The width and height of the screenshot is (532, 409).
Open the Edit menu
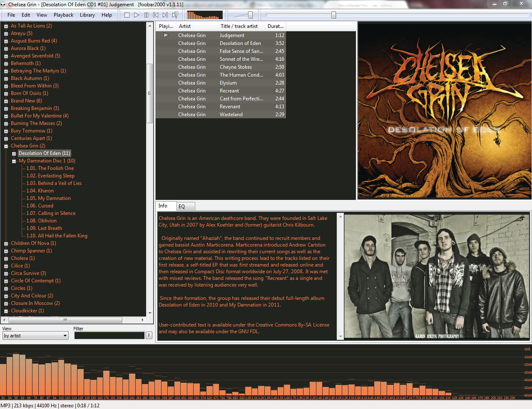26,15
